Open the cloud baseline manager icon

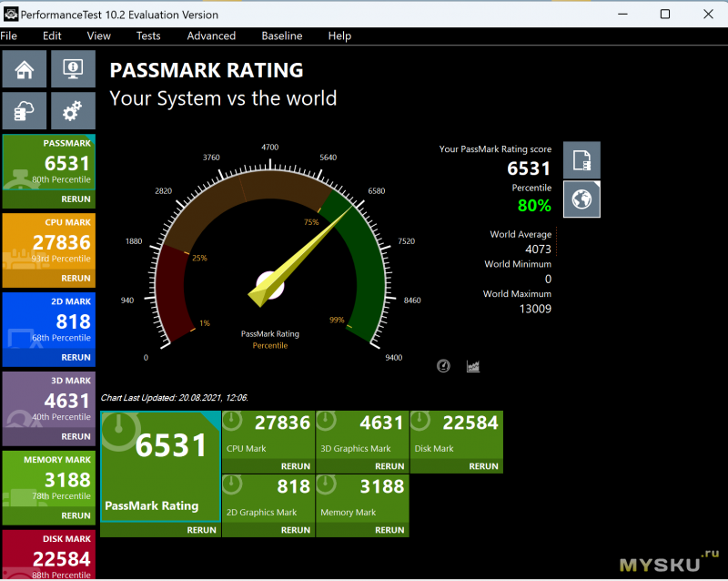point(25,110)
